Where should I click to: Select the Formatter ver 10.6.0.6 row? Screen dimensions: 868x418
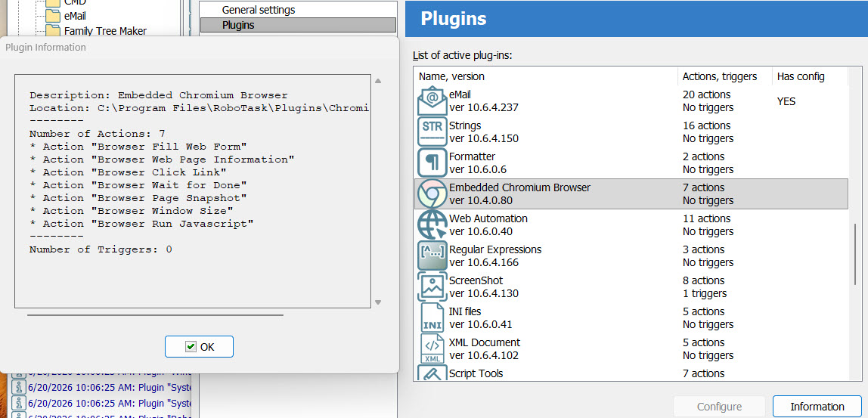click(631, 163)
